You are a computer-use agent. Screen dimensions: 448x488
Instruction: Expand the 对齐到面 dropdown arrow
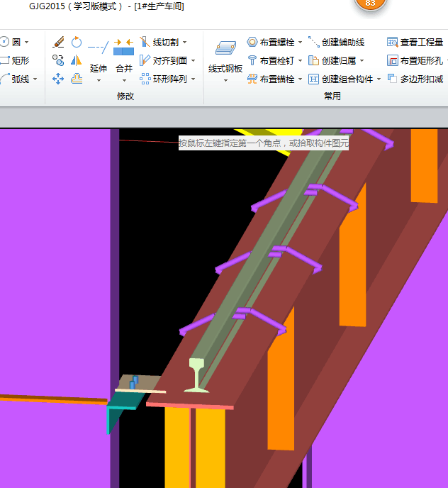pos(194,61)
